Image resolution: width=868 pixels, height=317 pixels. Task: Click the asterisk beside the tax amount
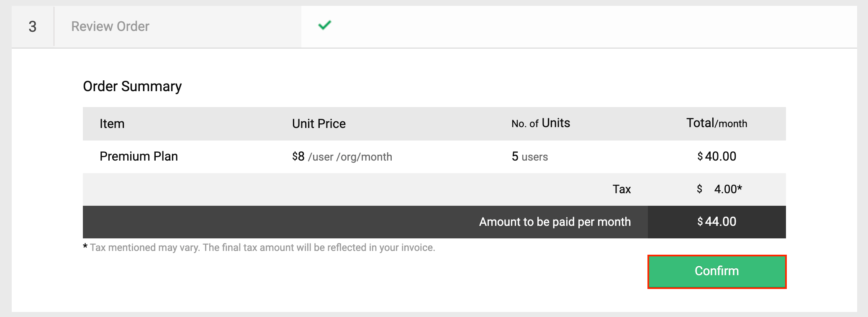pyautogui.click(x=740, y=188)
